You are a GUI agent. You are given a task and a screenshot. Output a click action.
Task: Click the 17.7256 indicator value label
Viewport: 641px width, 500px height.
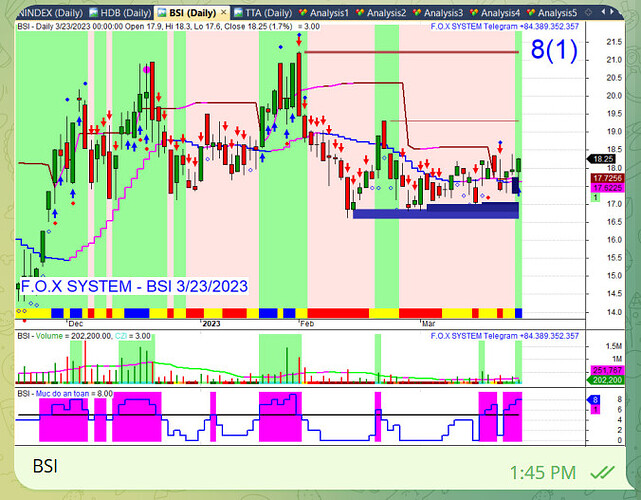607,178
